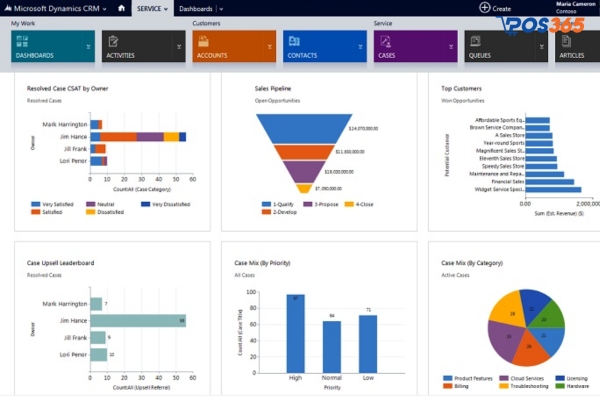Expand the Accounts tile chevron
Screen dimensions: 600x400
point(269,46)
